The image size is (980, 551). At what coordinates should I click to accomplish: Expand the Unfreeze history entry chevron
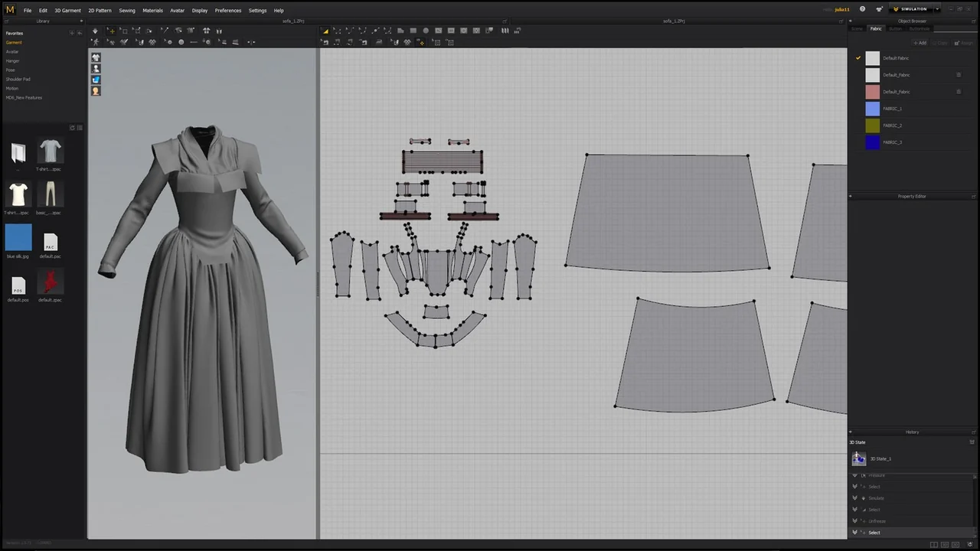(x=855, y=521)
